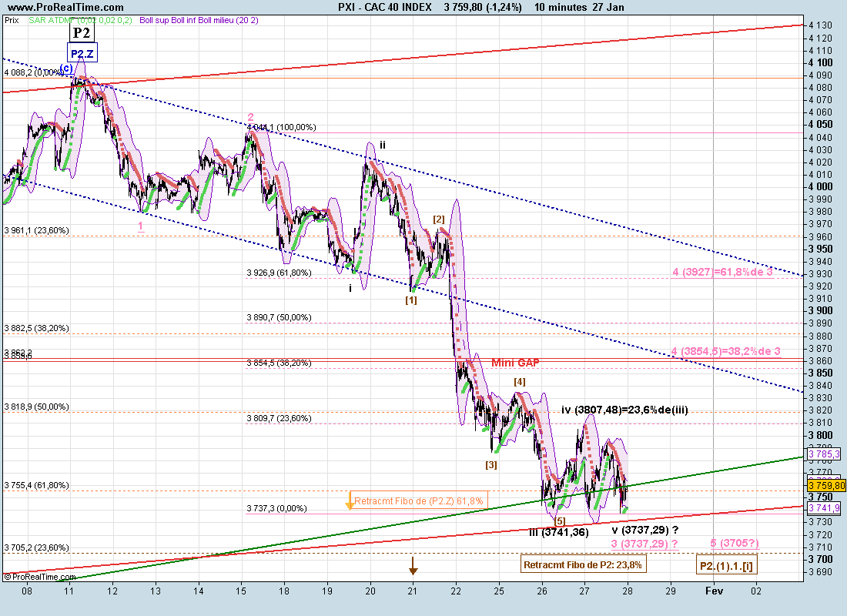
Task: Click the red Mini GAP annotation
Action: [x=515, y=363]
